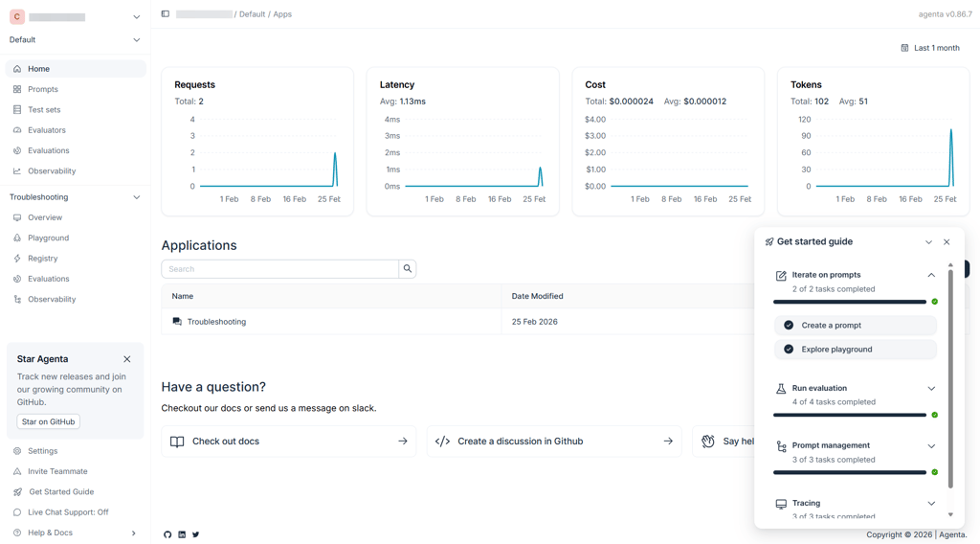This screenshot has width=980, height=544.
Task: Click the Default breadcrumb link
Action: pyautogui.click(x=252, y=13)
